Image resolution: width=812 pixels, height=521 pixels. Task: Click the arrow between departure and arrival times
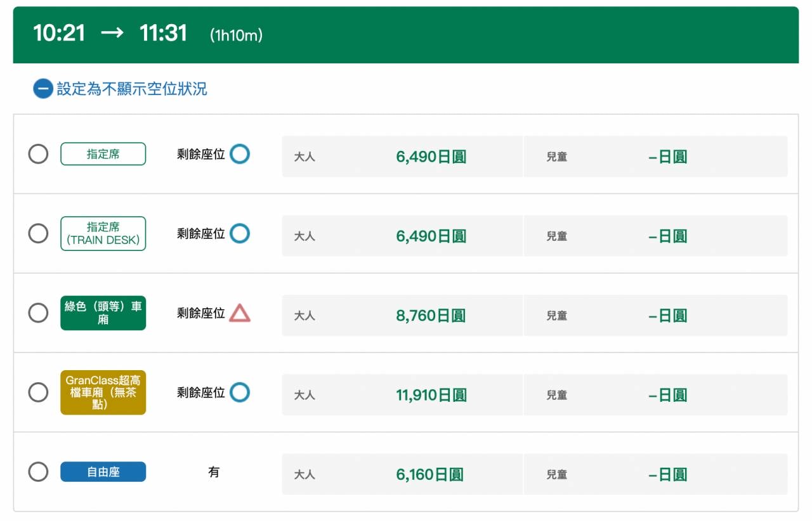[112, 33]
